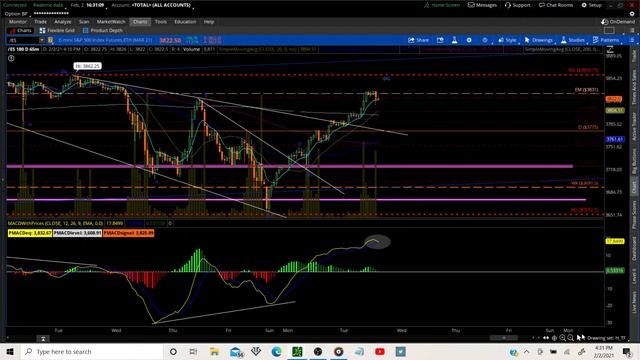This screenshot has height=360, width=640.
Task: Open the Drawing set dropdown
Action: pyautogui.click(x=607, y=338)
